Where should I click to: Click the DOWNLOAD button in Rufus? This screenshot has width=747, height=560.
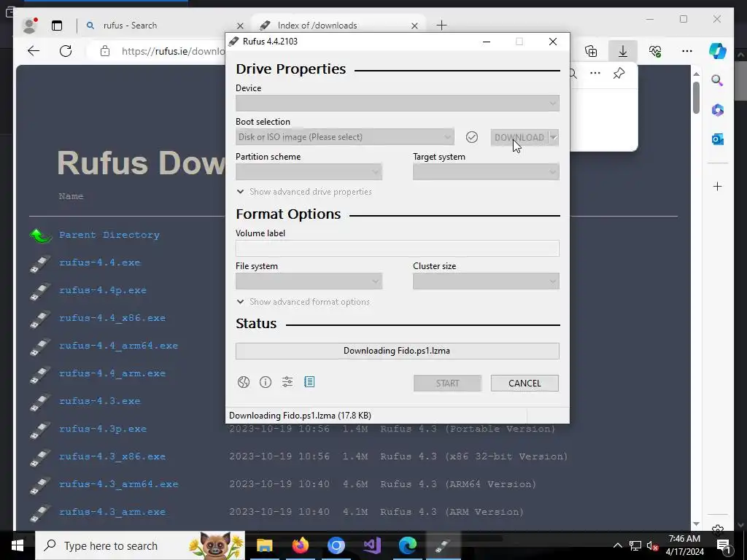pyautogui.click(x=519, y=138)
